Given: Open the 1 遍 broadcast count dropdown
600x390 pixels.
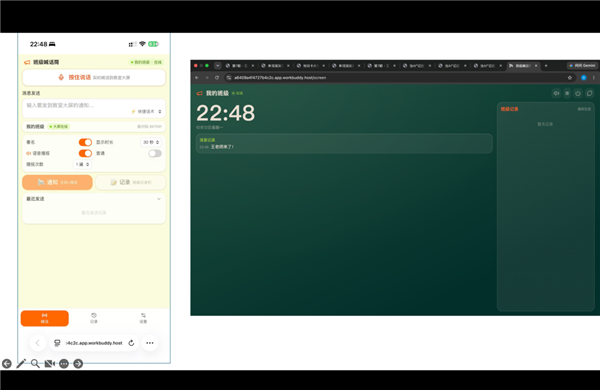Looking at the screenshot, I should (82, 164).
